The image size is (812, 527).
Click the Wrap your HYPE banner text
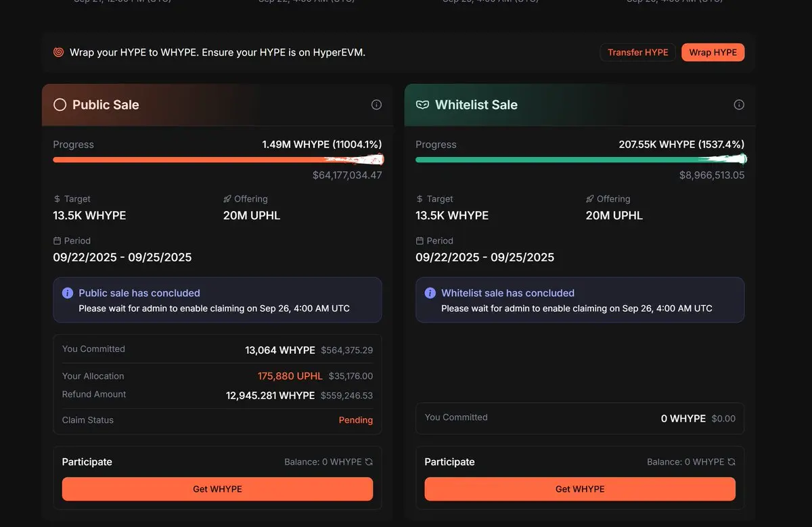click(217, 52)
